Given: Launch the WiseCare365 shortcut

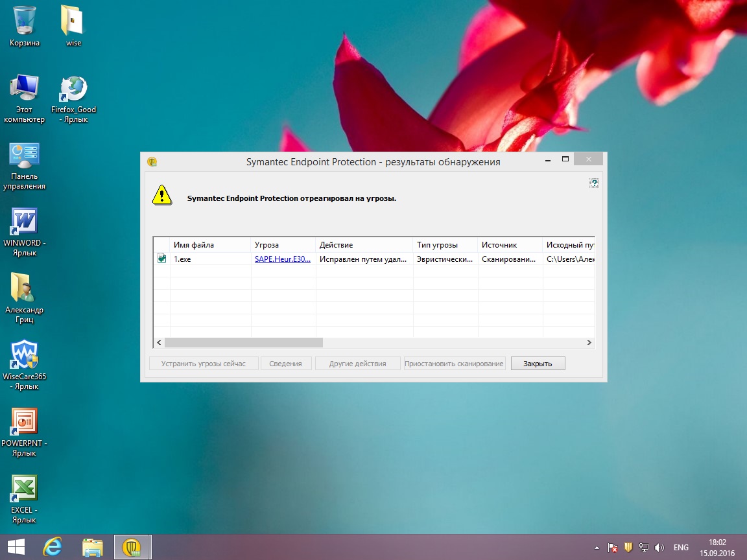Looking at the screenshot, I should (24, 366).
